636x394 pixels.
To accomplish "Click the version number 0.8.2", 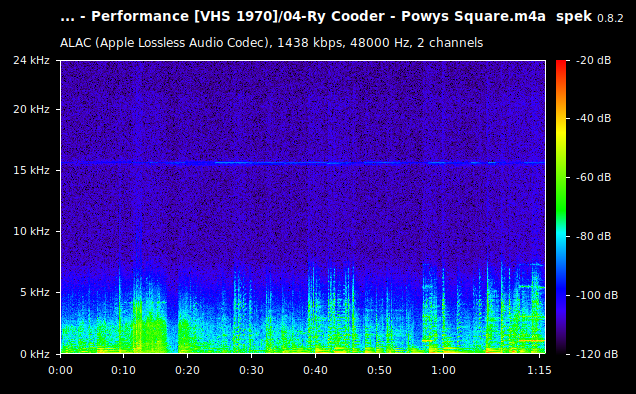I will [x=610, y=18].
